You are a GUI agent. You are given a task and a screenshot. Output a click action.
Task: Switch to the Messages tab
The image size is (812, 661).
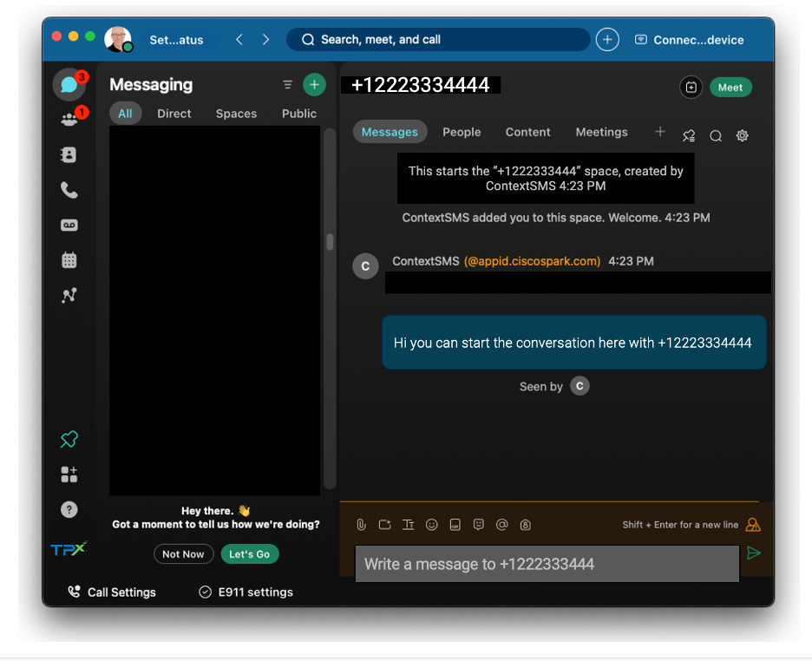pos(390,132)
